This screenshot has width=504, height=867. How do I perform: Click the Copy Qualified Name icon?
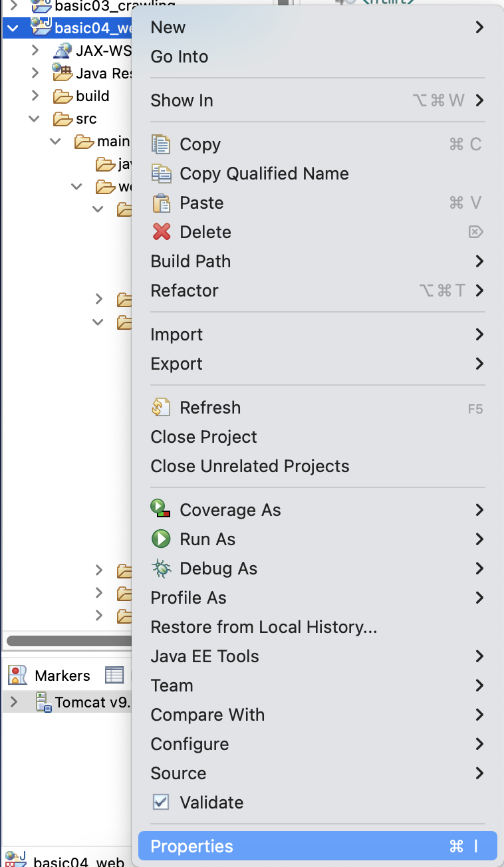point(161,174)
